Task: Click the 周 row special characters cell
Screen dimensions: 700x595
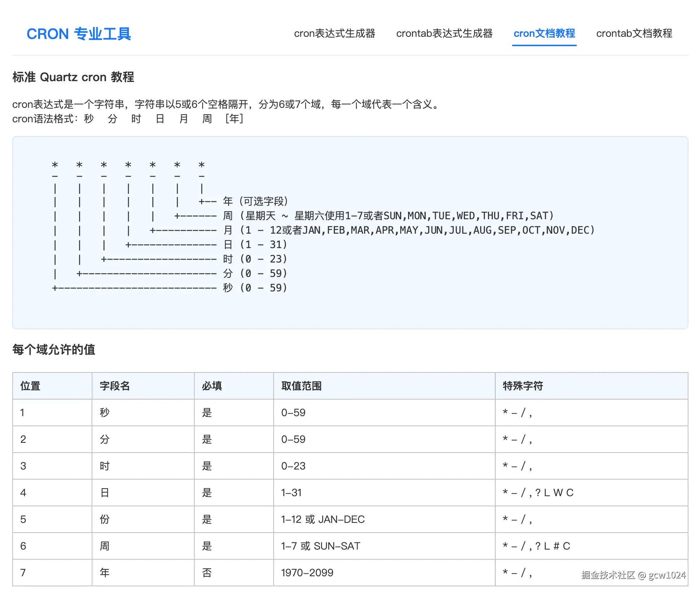Action: [x=536, y=546]
